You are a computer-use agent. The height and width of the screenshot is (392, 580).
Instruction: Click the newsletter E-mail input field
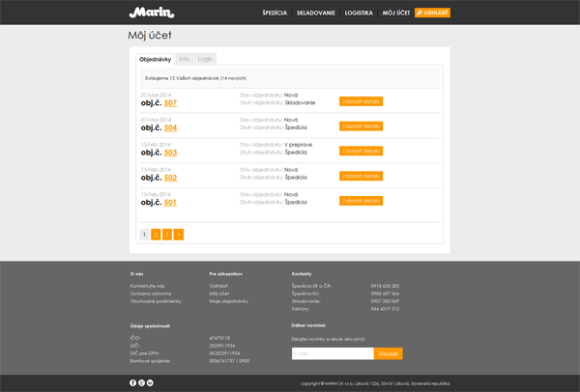[332, 354]
